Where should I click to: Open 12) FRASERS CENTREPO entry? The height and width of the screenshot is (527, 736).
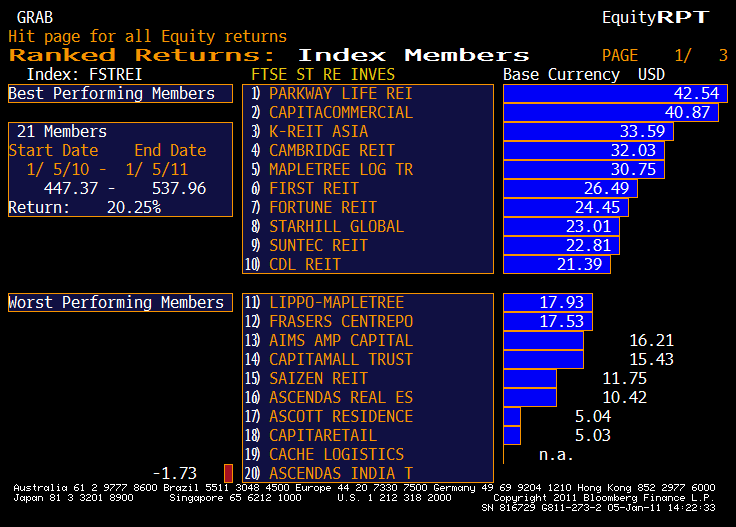coord(368,321)
